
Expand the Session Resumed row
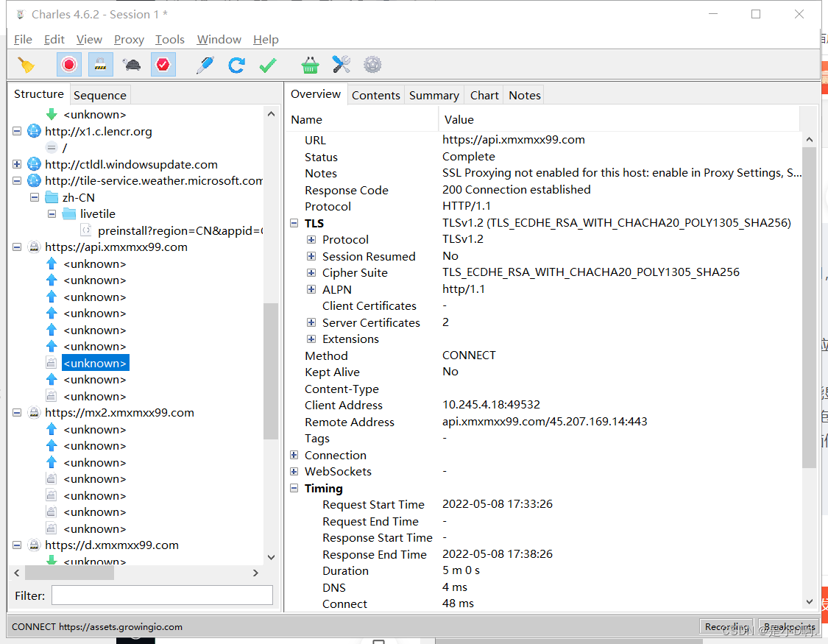(x=311, y=256)
